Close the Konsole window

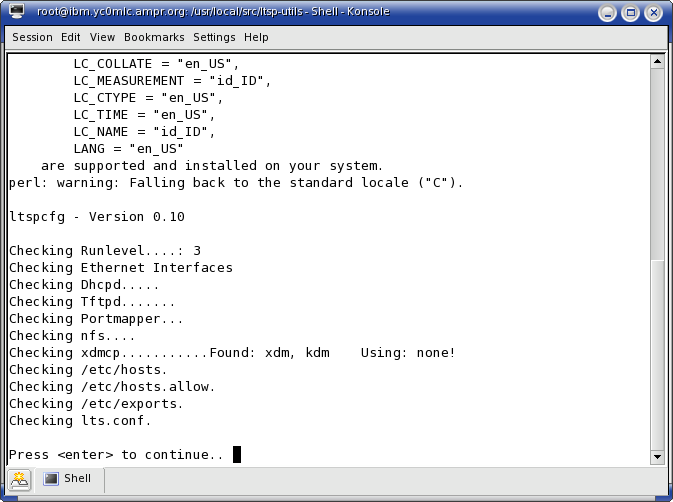pyautogui.click(x=654, y=13)
